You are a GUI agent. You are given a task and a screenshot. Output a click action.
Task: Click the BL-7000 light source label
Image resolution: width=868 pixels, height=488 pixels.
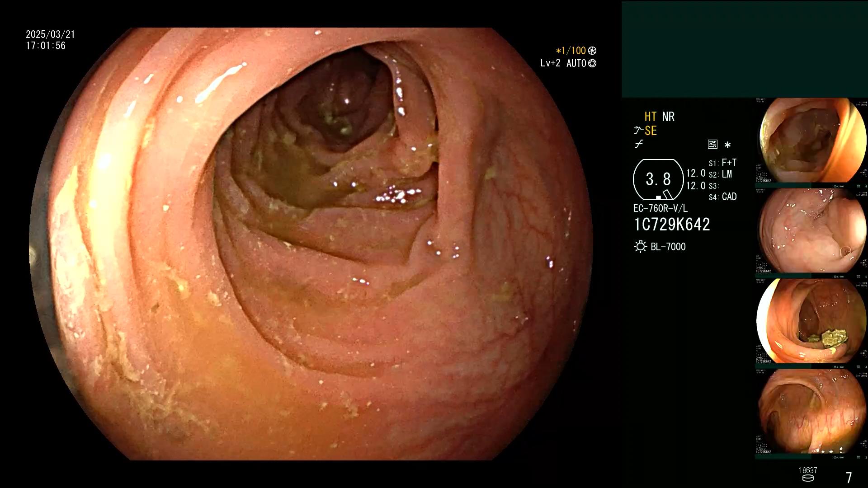(x=668, y=247)
